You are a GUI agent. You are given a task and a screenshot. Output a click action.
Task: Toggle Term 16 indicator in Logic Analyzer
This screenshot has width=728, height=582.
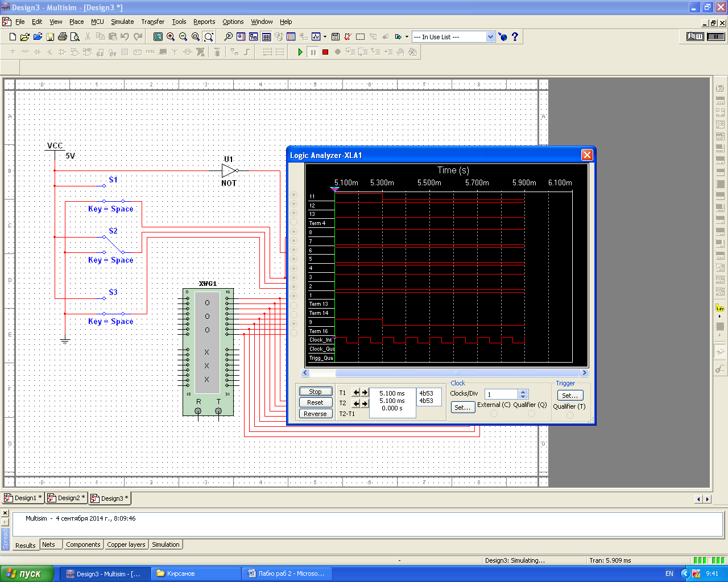point(294,332)
